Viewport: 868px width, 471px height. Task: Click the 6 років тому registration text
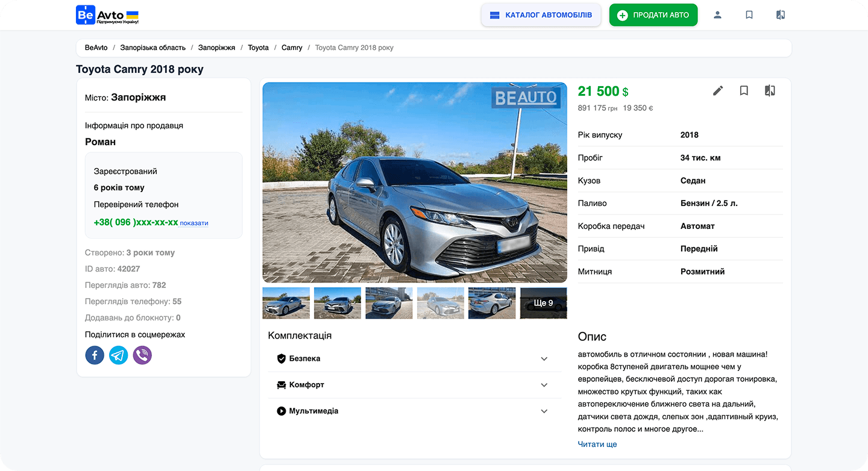(x=119, y=188)
